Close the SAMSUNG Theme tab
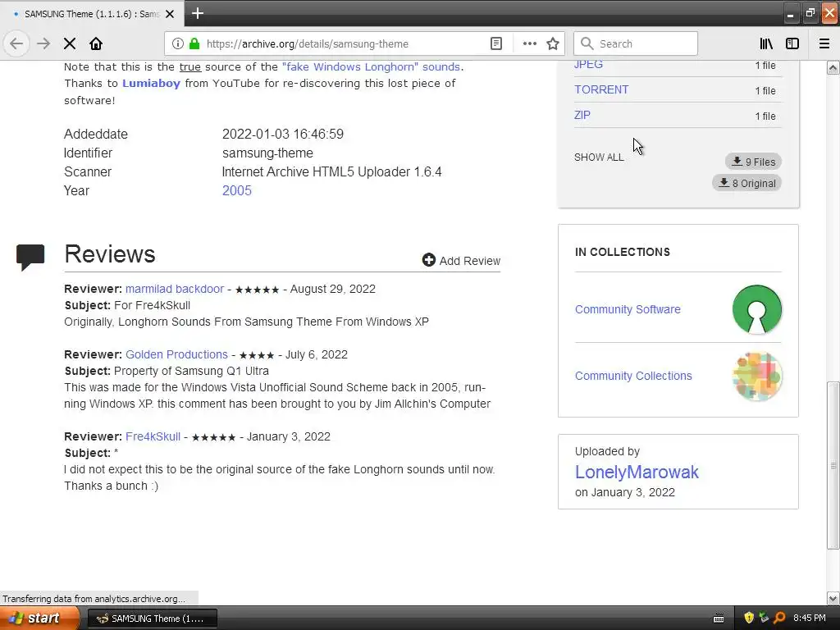This screenshot has width=840, height=630. 170,14
